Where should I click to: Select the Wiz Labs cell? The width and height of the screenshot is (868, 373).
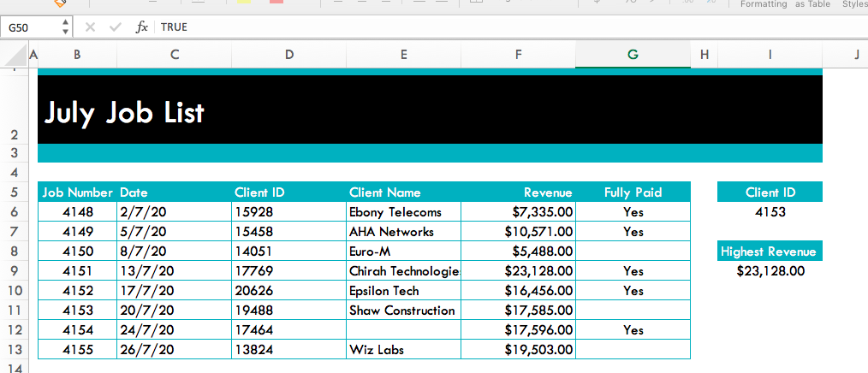coord(403,350)
